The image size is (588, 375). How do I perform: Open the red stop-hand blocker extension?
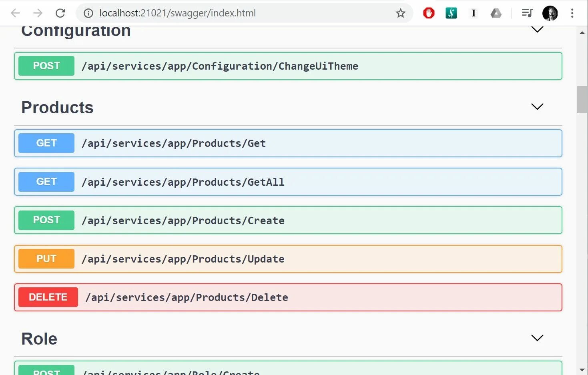(429, 13)
